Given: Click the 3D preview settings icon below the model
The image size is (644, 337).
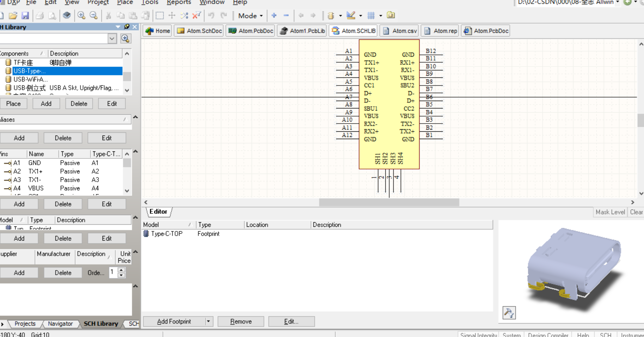Looking at the screenshot, I should coord(509,313).
